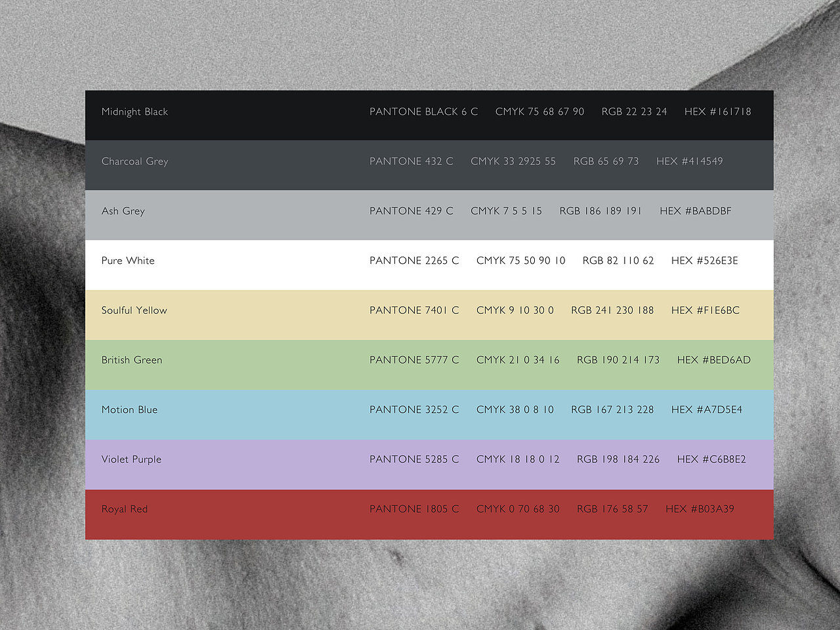Select PANTONE 429 C text
Image resolution: width=840 pixels, height=630 pixels.
click(411, 211)
